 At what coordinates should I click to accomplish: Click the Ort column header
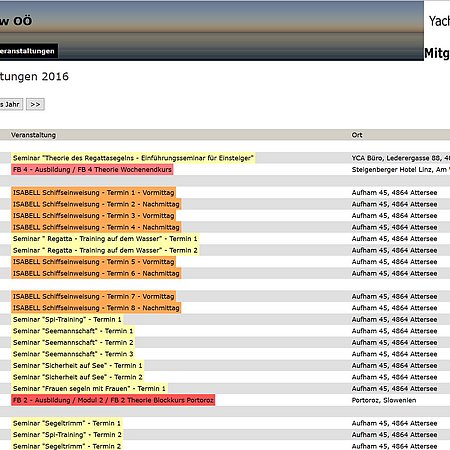pyautogui.click(x=357, y=135)
